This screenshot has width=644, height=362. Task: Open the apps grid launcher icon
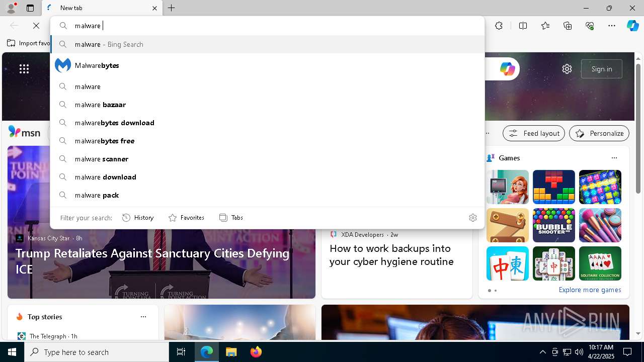(24, 69)
